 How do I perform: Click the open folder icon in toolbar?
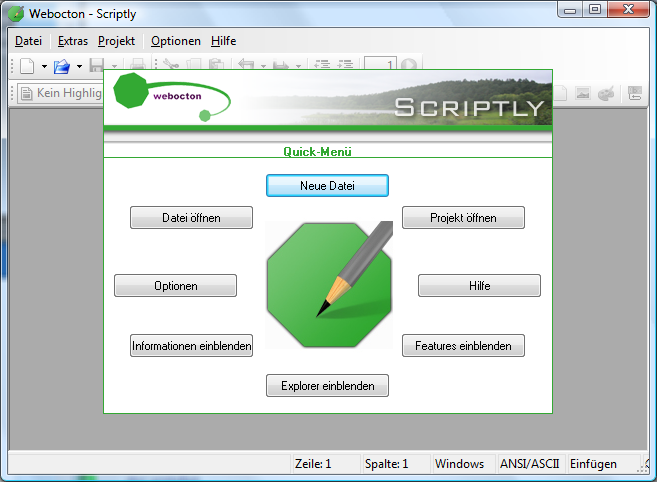[x=62, y=66]
